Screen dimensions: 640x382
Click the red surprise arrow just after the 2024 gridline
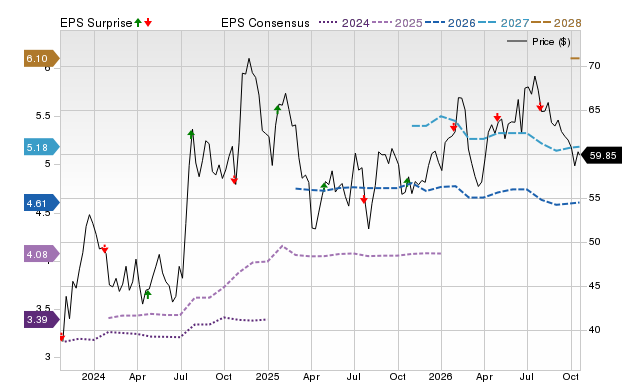point(104,249)
